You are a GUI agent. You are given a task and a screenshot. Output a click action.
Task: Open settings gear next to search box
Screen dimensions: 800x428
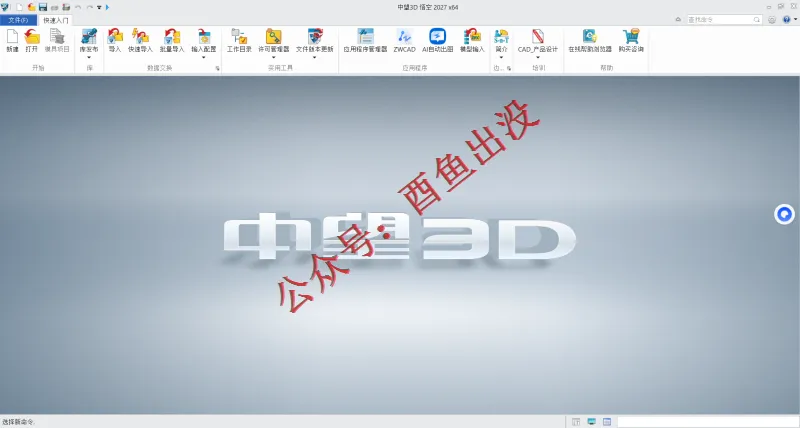pyautogui.click(x=772, y=19)
